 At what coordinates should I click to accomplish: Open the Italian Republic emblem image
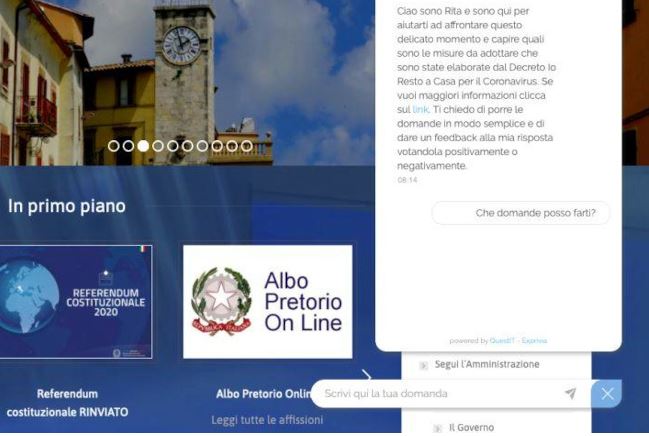pos(221,301)
